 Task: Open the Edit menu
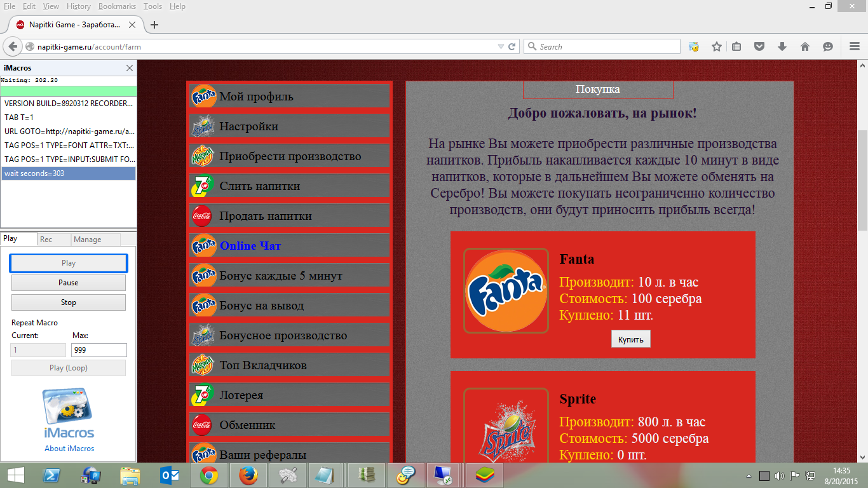point(29,6)
